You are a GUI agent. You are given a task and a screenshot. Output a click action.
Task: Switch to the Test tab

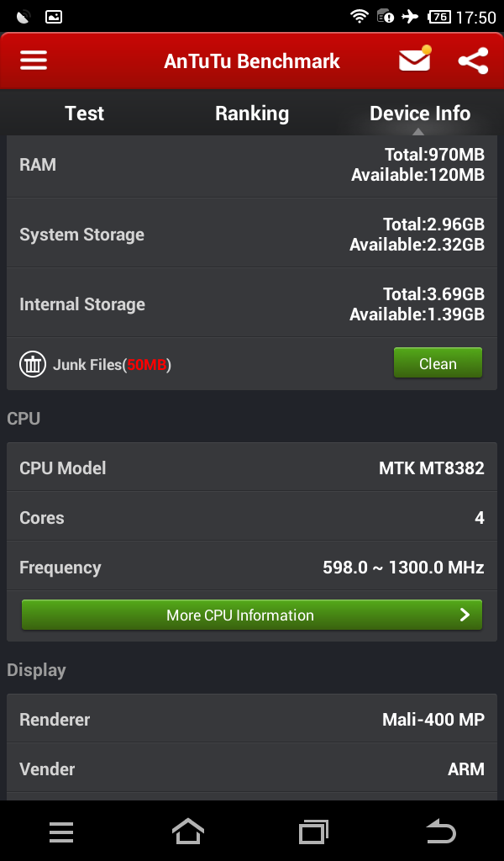pos(84,114)
